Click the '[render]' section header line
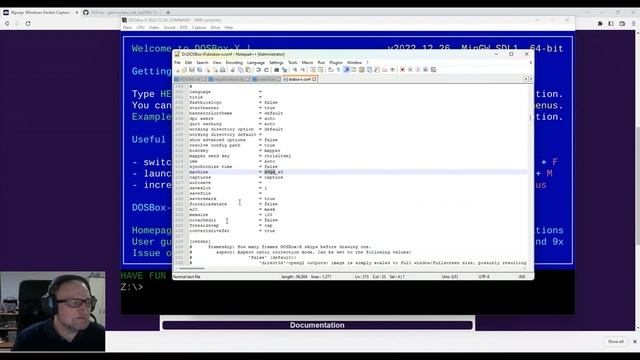Screen dimensions: 640x360 point(200,242)
